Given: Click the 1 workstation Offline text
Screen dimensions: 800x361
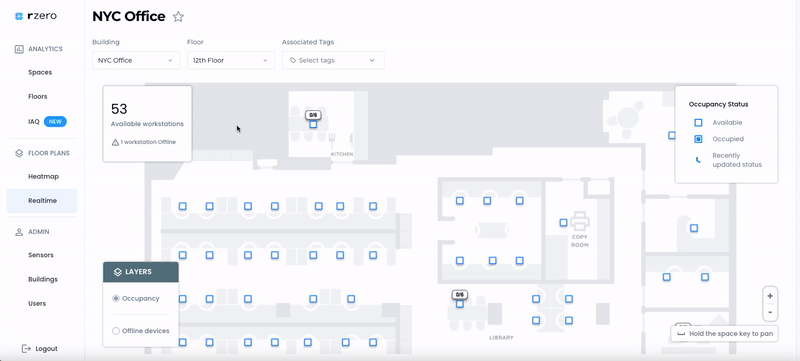Looking at the screenshot, I should [x=148, y=142].
